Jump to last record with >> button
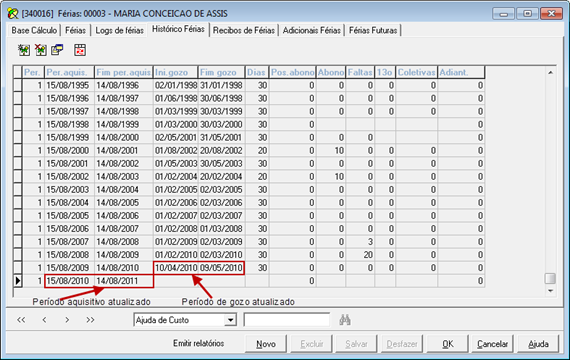 90,320
